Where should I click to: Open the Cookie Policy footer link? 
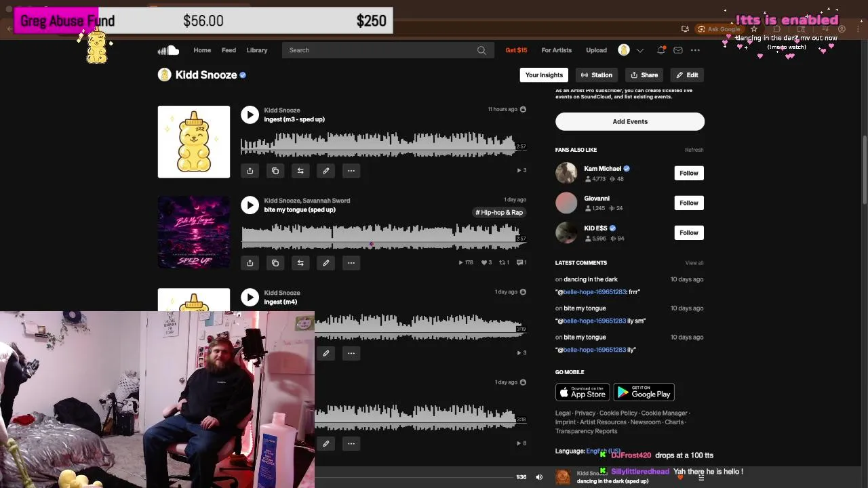tap(618, 413)
